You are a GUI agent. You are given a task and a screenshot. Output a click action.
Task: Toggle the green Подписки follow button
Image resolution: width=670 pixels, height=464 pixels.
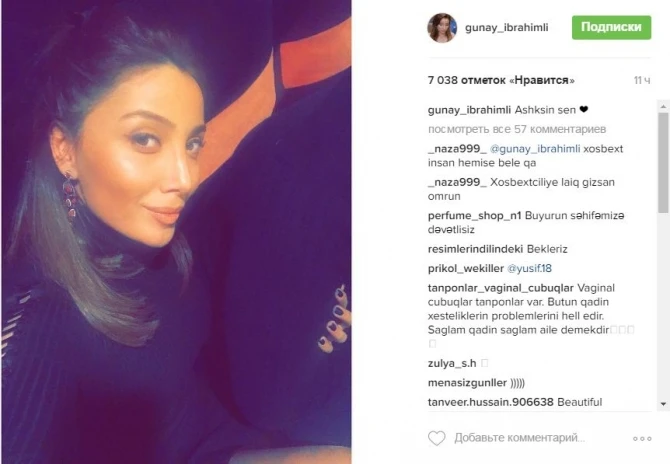pos(611,27)
